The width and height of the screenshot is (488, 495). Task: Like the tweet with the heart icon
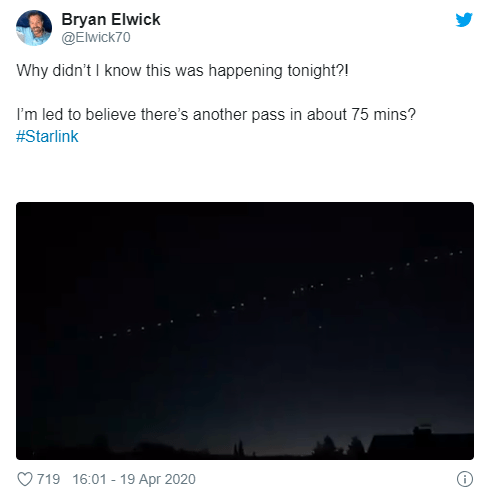tap(25, 479)
